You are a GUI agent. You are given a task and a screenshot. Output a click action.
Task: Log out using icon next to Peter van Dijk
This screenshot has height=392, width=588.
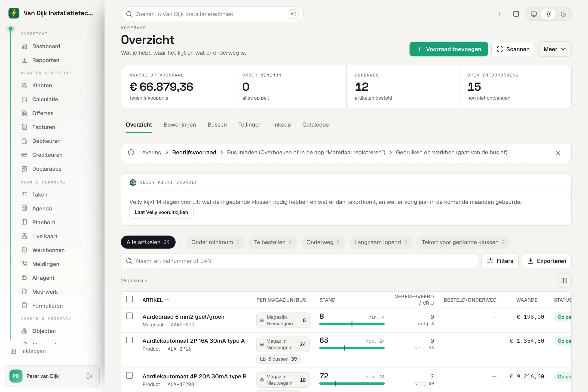click(89, 376)
